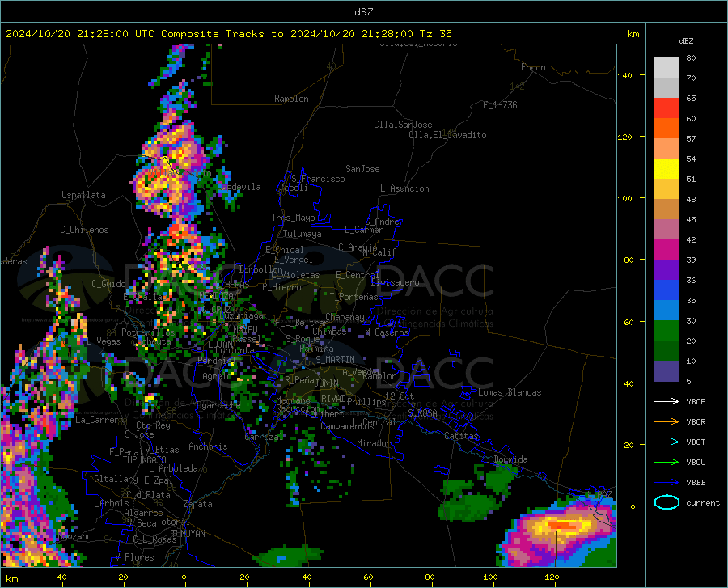Click the dBZ heading above the color scale

[686, 40]
